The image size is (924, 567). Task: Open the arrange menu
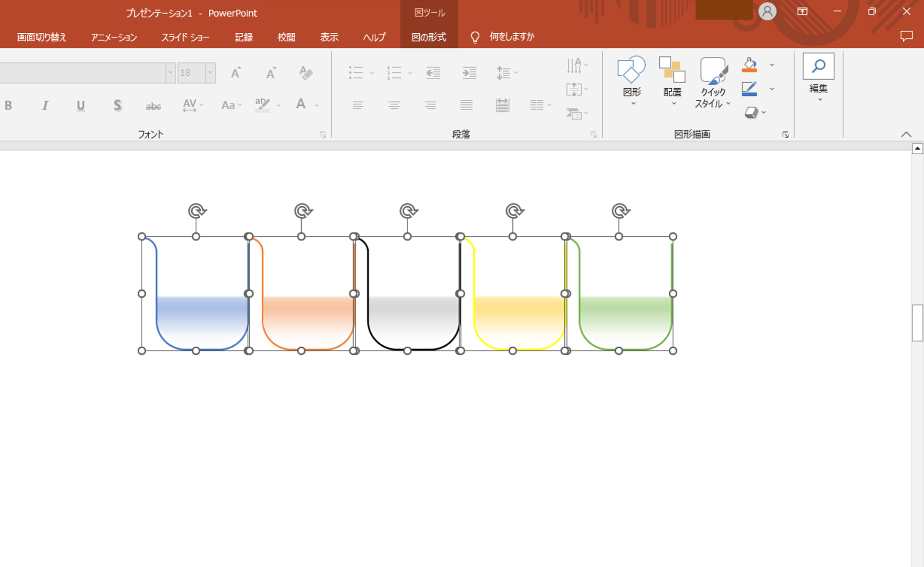coord(672,81)
